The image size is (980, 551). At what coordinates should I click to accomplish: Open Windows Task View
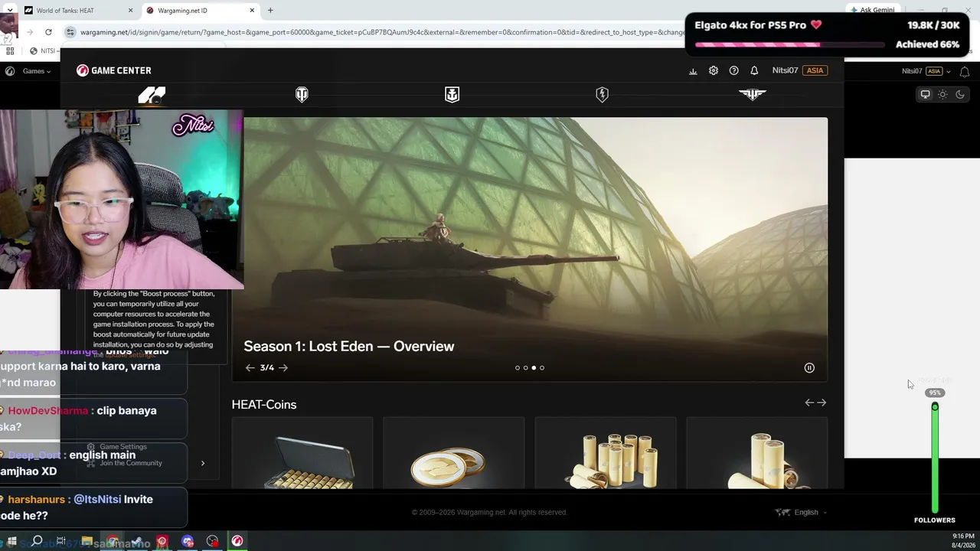pyautogui.click(x=61, y=541)
